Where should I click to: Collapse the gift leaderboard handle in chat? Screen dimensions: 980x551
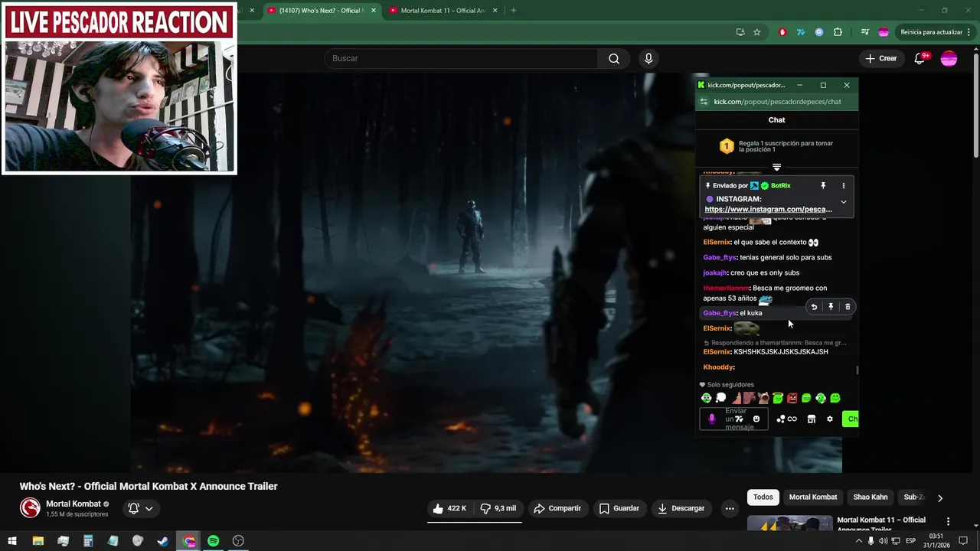776,167
